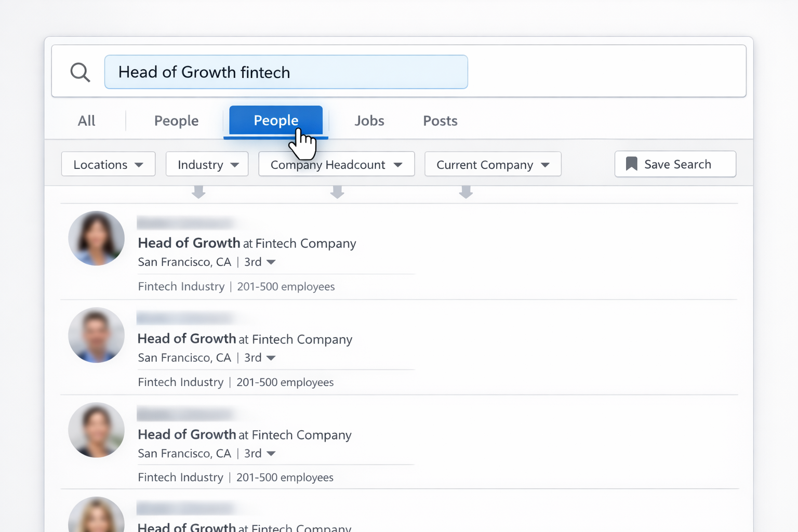
Task: Click 'Fintech Industry | 201-500 employees' in third result
Action: pyautogui.click(x=236, y=477)
